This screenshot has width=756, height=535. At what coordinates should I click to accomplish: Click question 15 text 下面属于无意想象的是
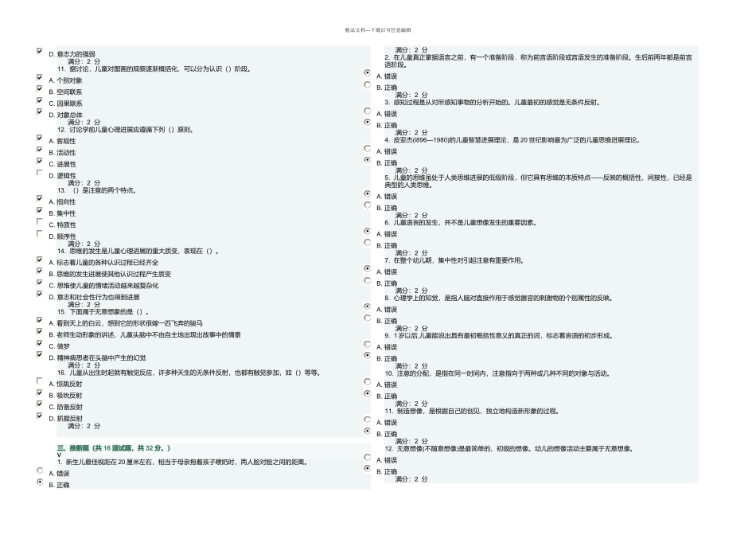coord(103,311)
